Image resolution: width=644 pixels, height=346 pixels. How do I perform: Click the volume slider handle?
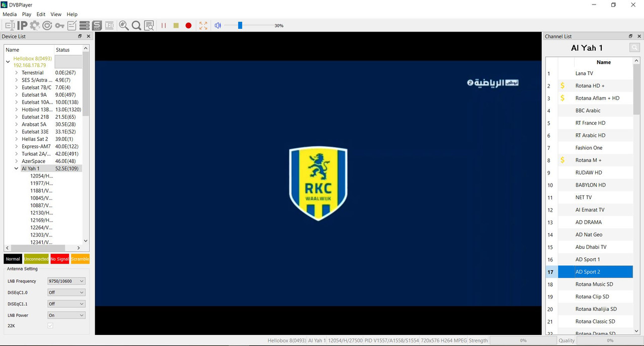pyautogui.click(x=240, y=25)
